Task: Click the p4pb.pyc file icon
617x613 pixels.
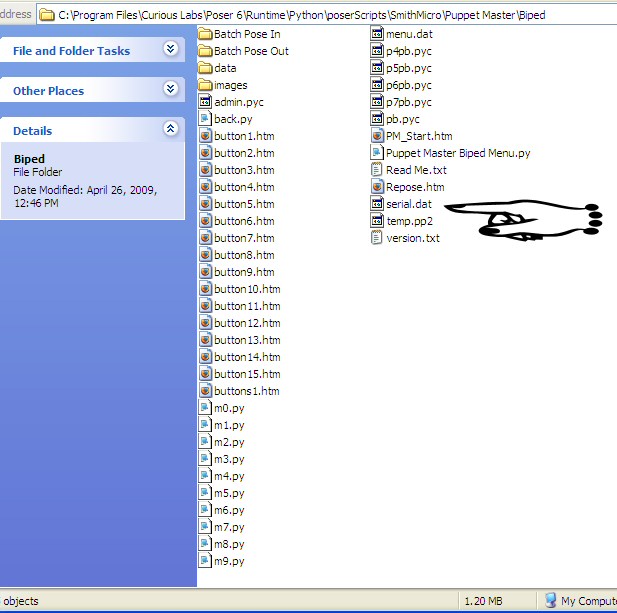Action: tap(377, 51)
